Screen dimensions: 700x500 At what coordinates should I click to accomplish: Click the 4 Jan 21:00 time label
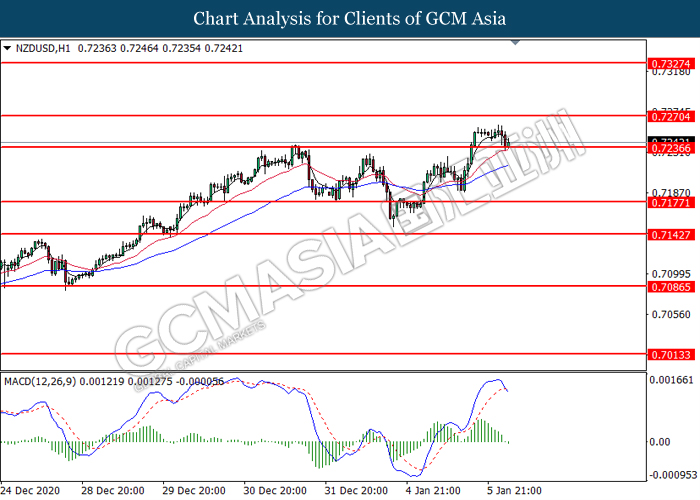(433, 491)
